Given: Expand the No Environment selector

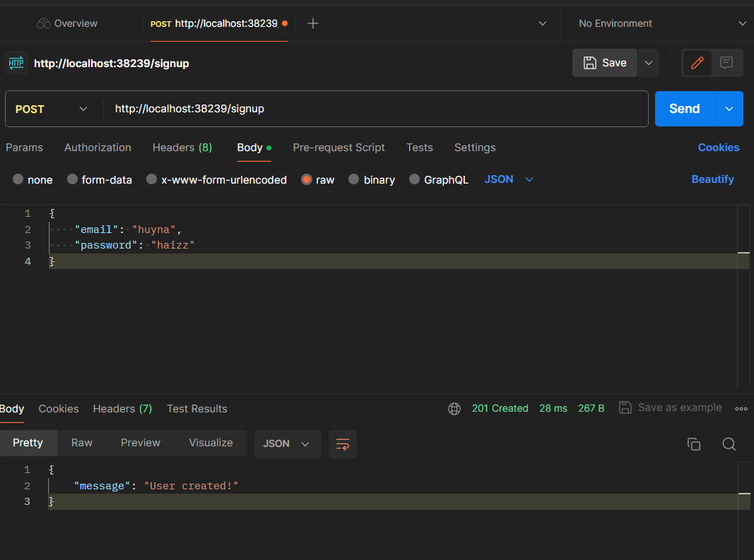Looking at the screenshot, I should point(661,23).
